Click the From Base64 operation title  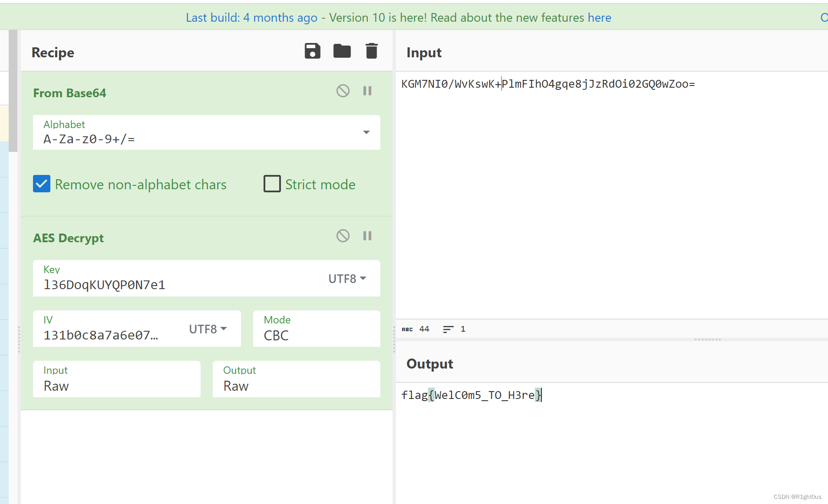69,93
